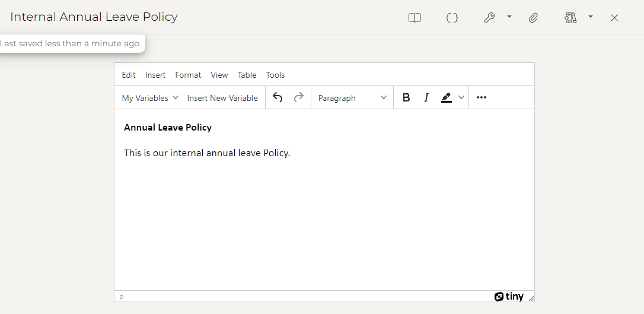This screenshot has height=314, width=644.
Task: Toggle bold formatting
Action: pyautogui.click(x=406, y=97)
